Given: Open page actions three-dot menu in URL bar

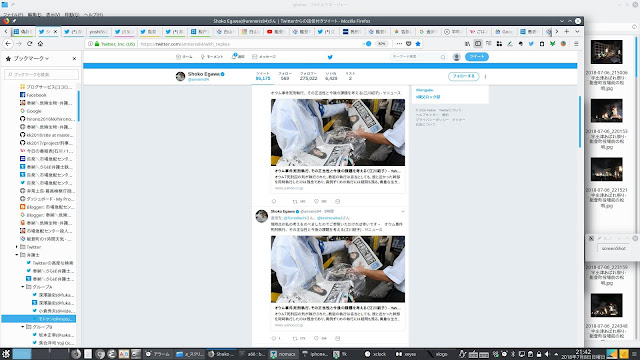Looking at the screenshot, I should point(399,44).
